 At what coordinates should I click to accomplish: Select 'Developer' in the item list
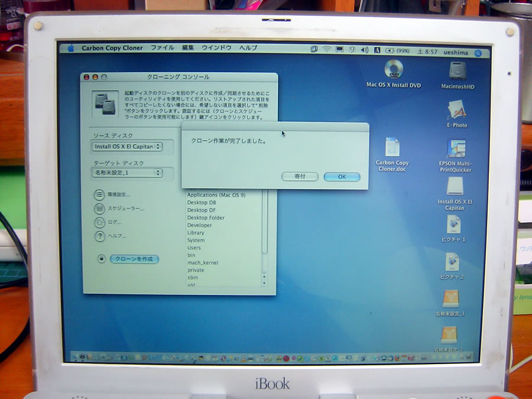point(200,225)
